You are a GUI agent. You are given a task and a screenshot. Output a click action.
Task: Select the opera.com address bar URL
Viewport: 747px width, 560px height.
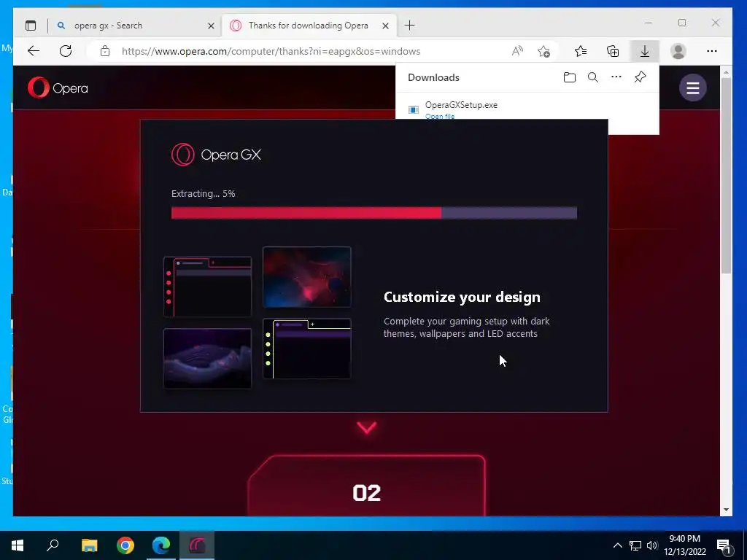point(271,52)
